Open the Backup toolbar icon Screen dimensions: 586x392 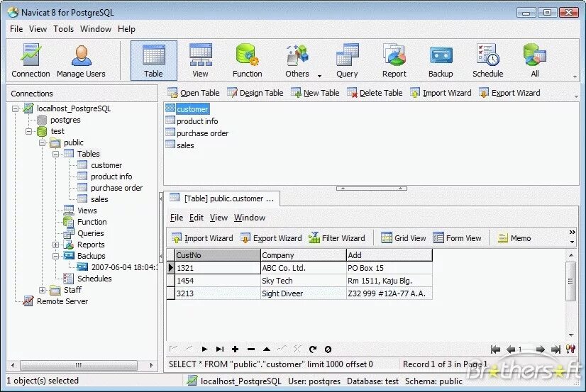(x=441, y=60)
